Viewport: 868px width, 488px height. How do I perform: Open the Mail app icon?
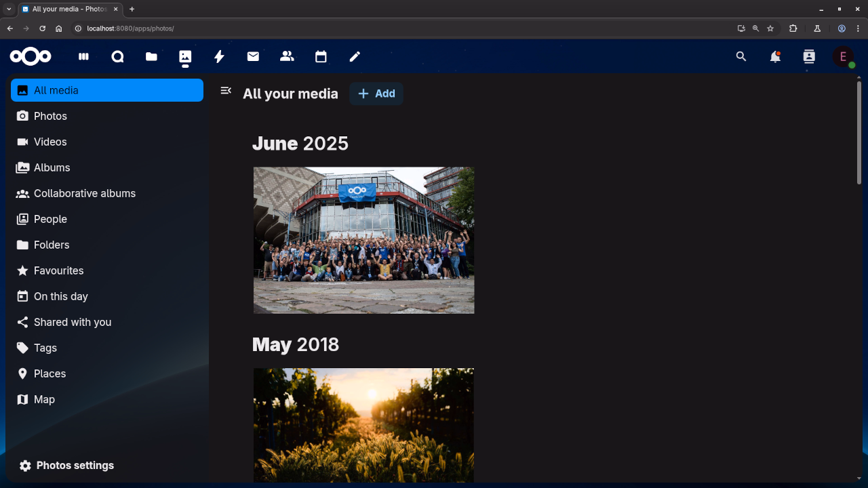pyautogui.click(x=253, y=57)
